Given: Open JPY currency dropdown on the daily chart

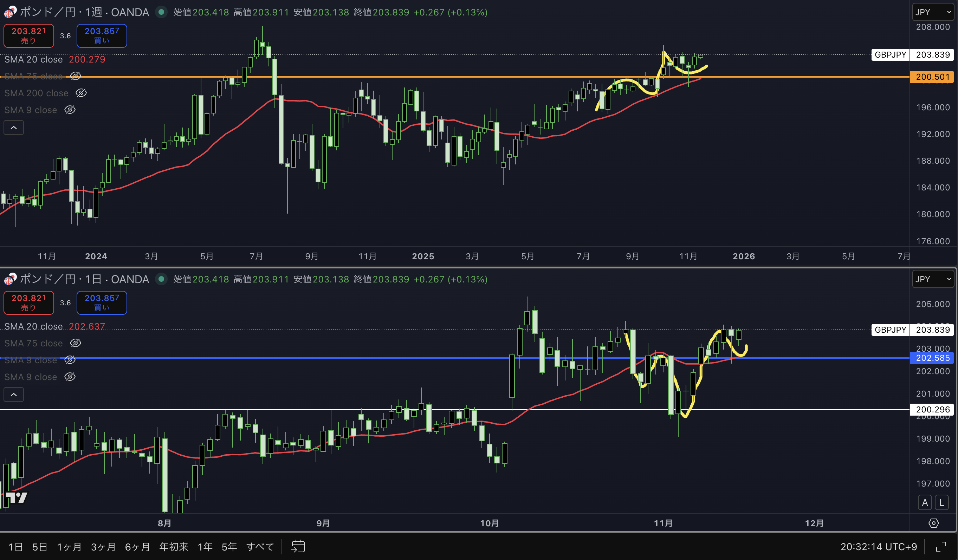Looking at the screenshot, I should coord(933,279).
